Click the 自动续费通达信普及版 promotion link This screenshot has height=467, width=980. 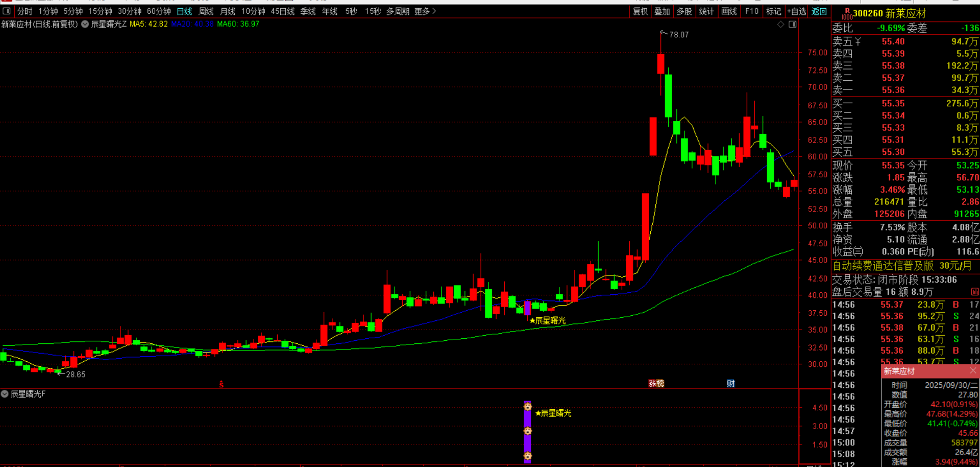[901, 266]
